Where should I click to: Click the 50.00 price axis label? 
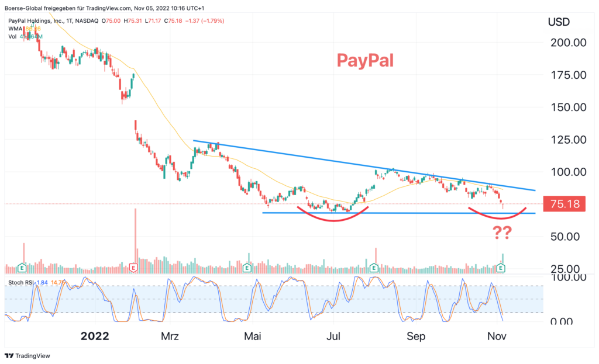pos(565,237)
